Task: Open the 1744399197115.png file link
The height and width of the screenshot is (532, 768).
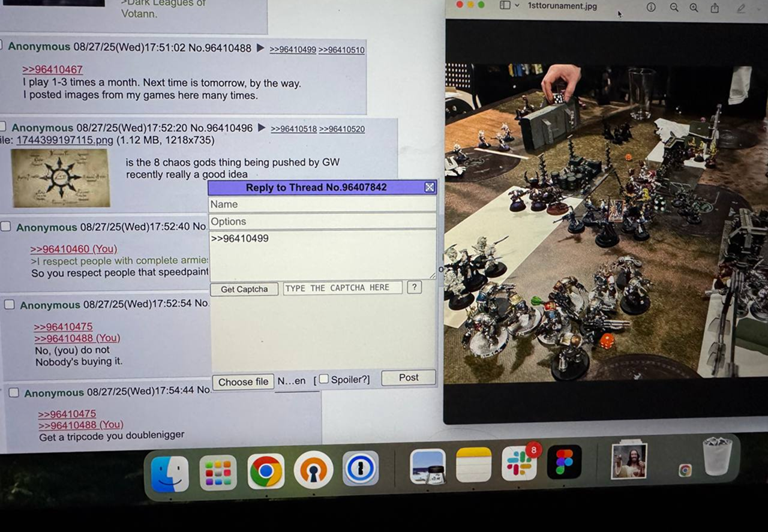Action: 64,141
